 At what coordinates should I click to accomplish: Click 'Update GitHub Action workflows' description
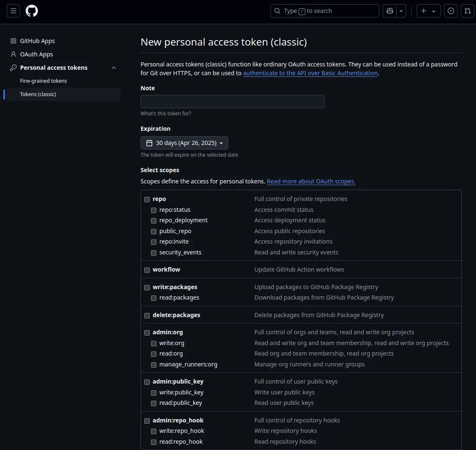point(299,269)
